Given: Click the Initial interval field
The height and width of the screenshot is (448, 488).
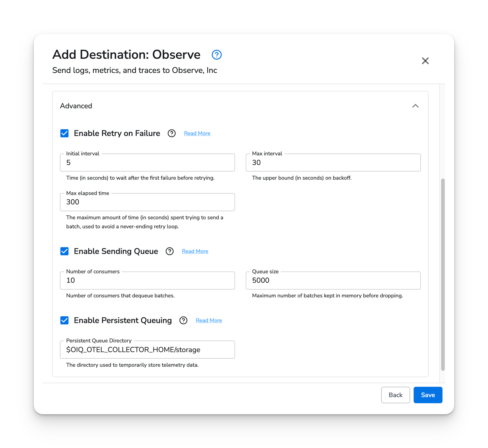Looking at the screenshot, I should coord(147,163).
